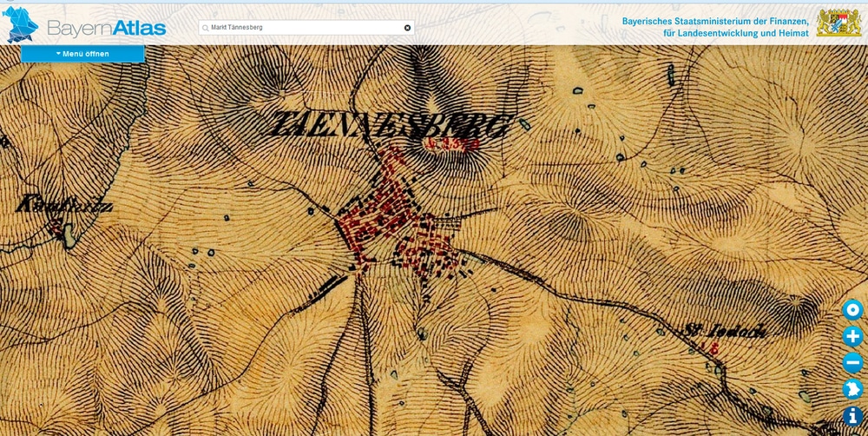Screen dimensions: 868x436
Task: Click the St. Jodok label on the map
Action: pos(710,332)
